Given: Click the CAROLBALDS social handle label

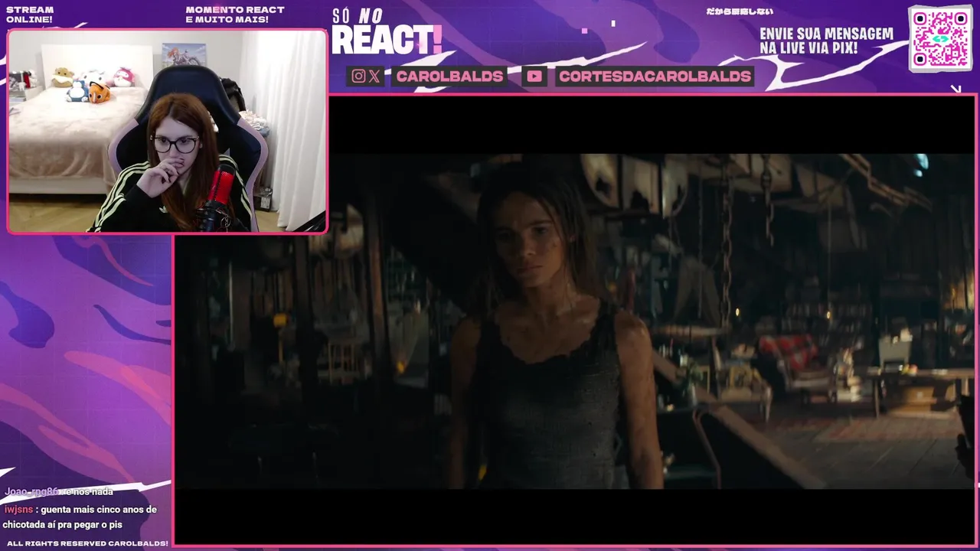Looking at the screenshot, I should [x=449, y=77].
